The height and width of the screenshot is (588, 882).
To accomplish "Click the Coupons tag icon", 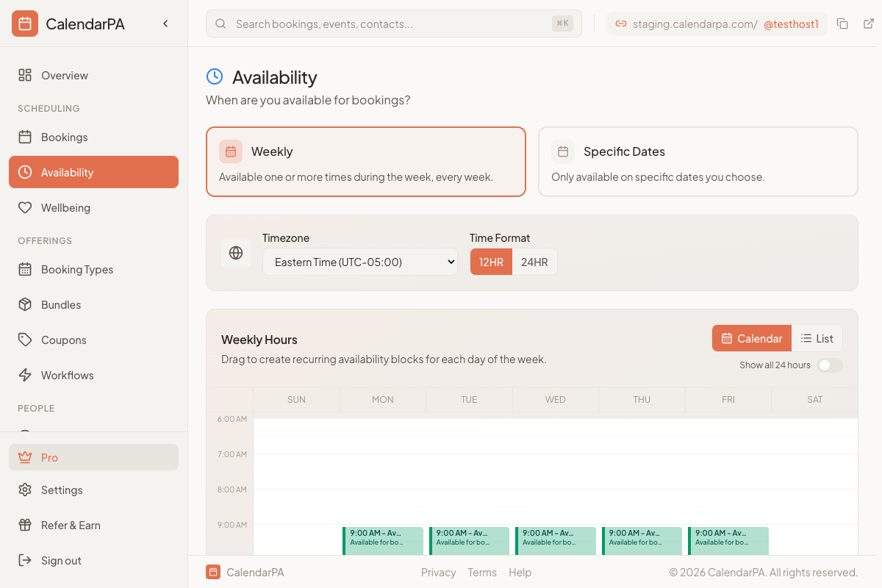I will point(26,340).
